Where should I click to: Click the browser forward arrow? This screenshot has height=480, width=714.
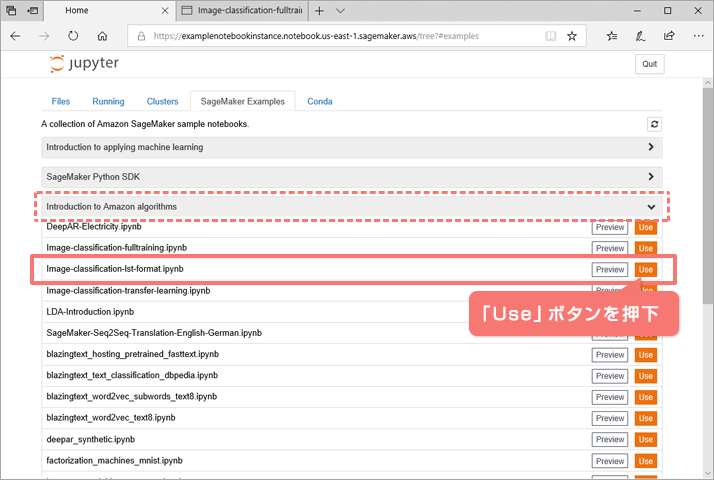coord(44,36)
